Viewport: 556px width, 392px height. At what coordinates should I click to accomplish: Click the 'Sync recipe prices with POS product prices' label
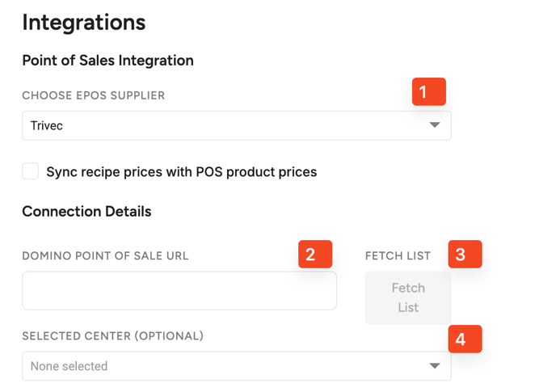(x=181, y=172)
